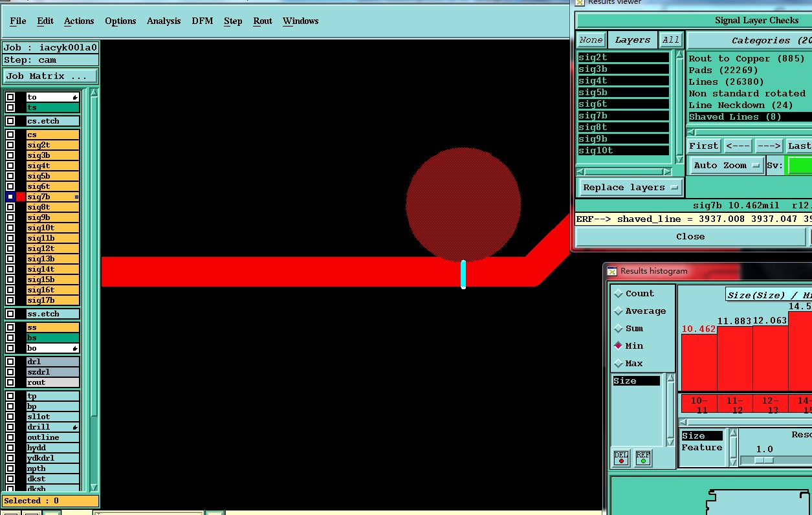Image resolution: width=812 pixels, height=515 pixels.
Task: Go to previous result with <--- button
Action: click(738, 146)
